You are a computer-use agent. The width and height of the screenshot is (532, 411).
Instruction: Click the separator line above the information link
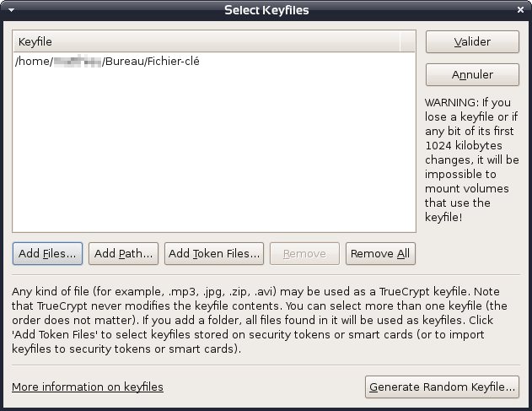pyautogui.click(x=266, y=365)
